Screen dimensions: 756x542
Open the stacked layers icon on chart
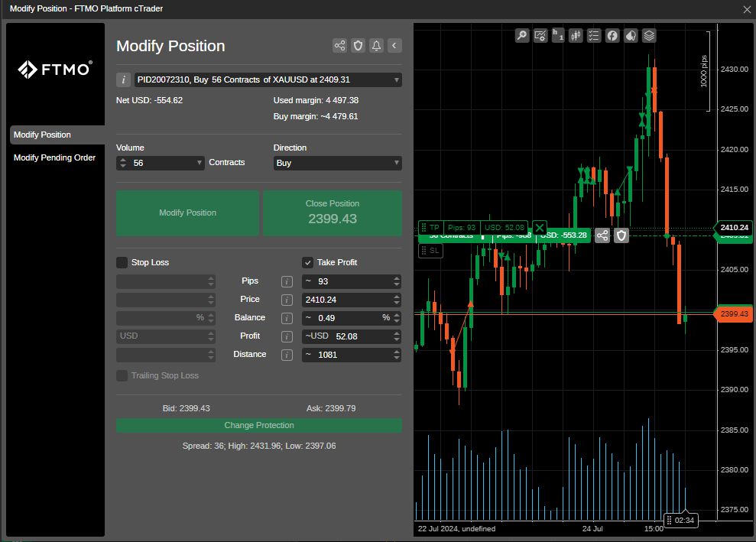(649, 36)
